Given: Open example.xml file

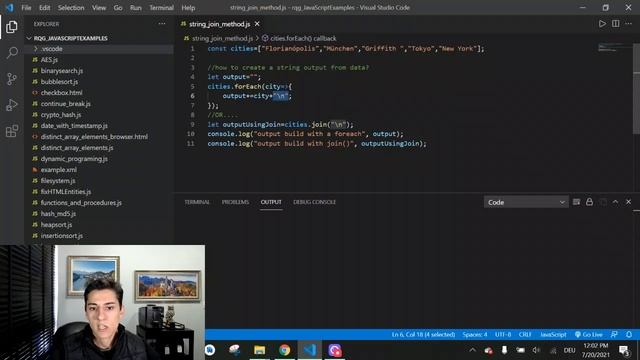Looking at the screenshot, I should click(59, 170).
